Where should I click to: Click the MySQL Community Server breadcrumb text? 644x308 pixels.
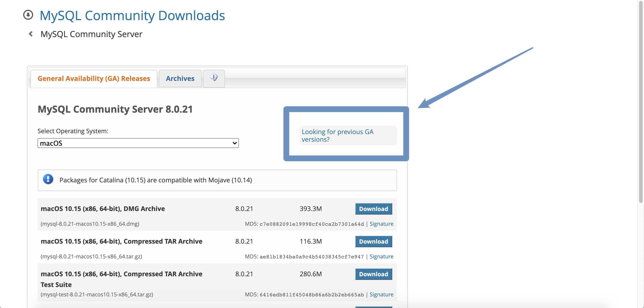coord(91,34)
